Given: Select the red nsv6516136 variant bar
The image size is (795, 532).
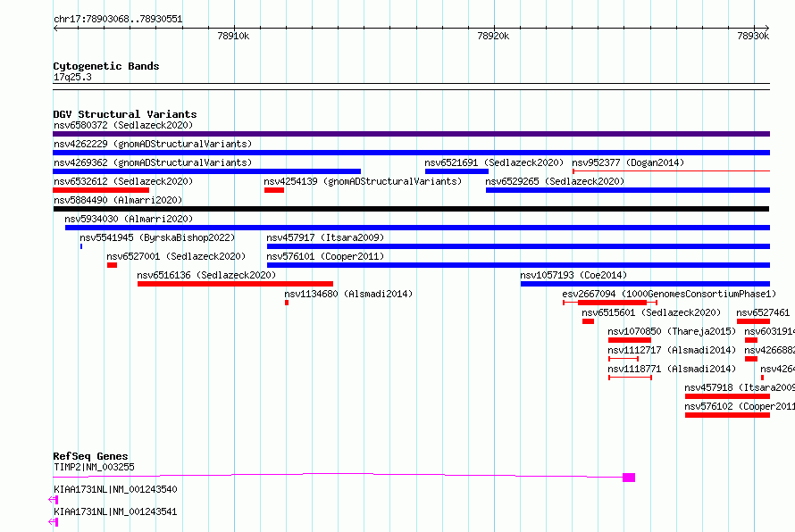Looking at the screenshot, I should (235, 284).
